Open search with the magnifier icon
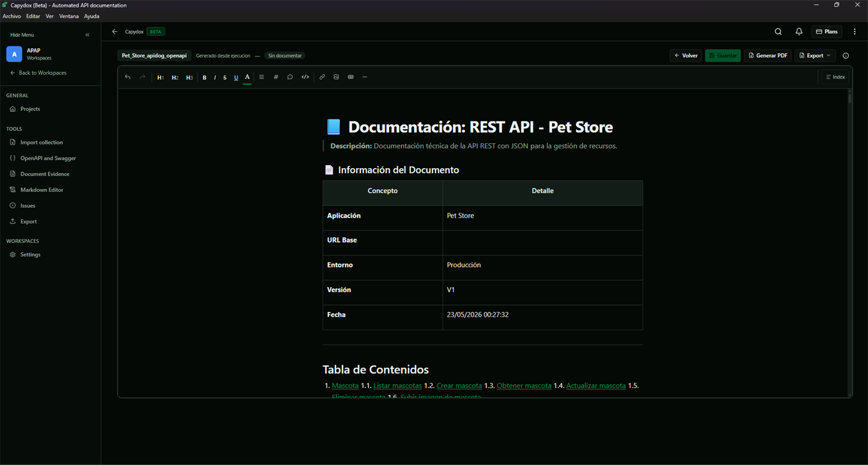This screenshot has width=868, height=465. click(x=778, y=32)
